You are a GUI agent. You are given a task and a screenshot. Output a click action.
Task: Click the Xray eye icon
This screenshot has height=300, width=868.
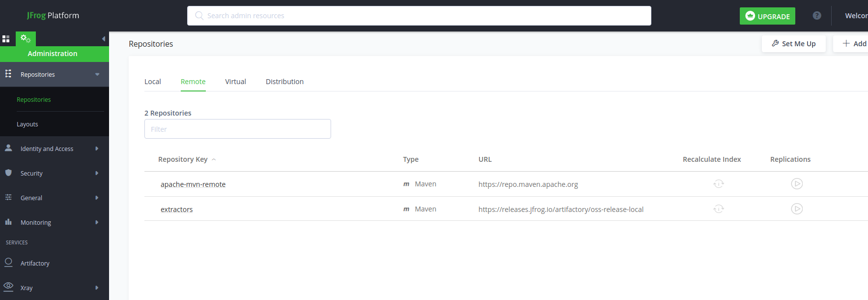8,286
